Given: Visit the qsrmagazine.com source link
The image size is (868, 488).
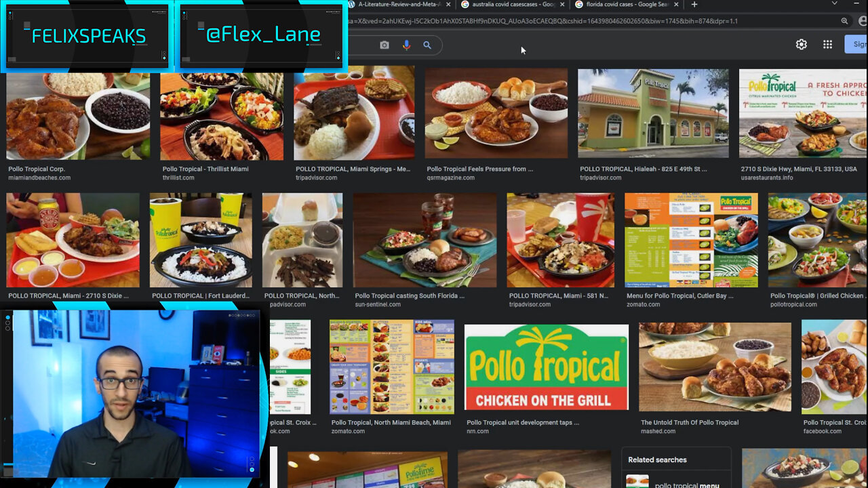Looking at the screenshot, I should point(451,178).
